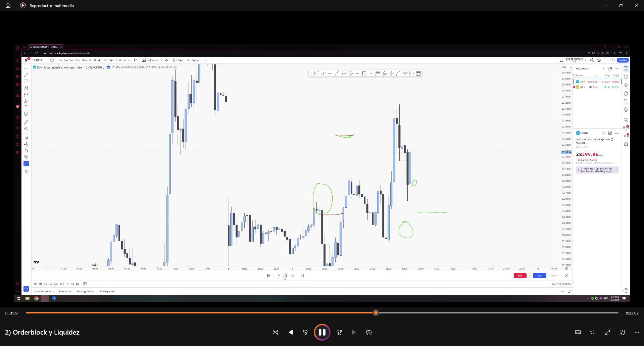The image size is (644, 346).
Task: Expand the Watchlist name dropdown
Action: [583, 68]
